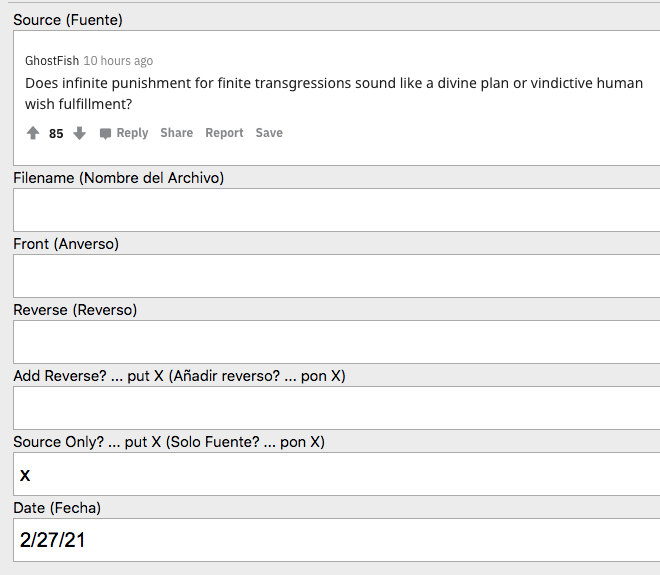Report the GhostFish comment

(224, 133)
